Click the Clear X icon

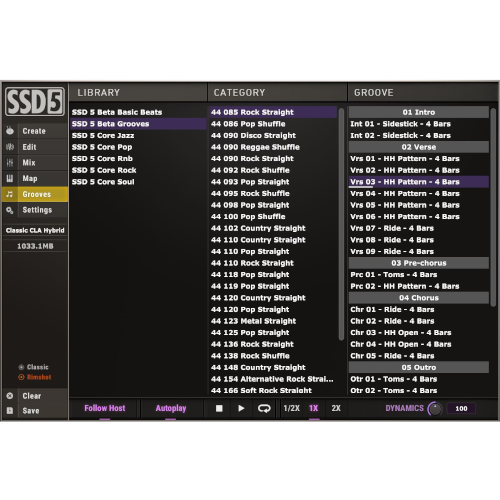[10, 396]
